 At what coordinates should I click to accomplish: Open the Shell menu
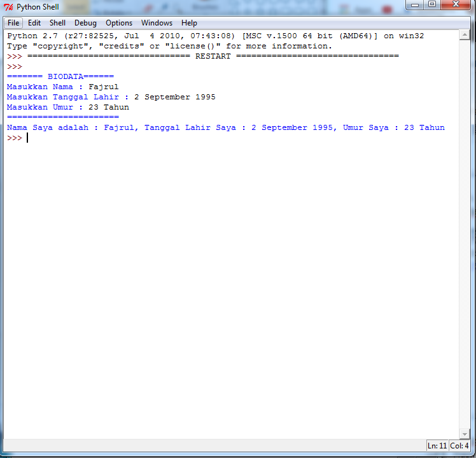pyautogui.click(x=57, y=23)
